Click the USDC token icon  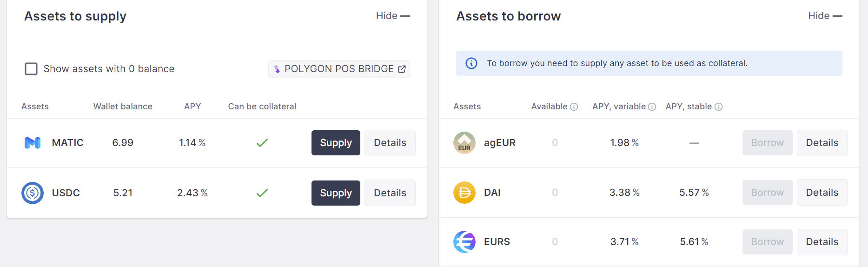point(33,193)
